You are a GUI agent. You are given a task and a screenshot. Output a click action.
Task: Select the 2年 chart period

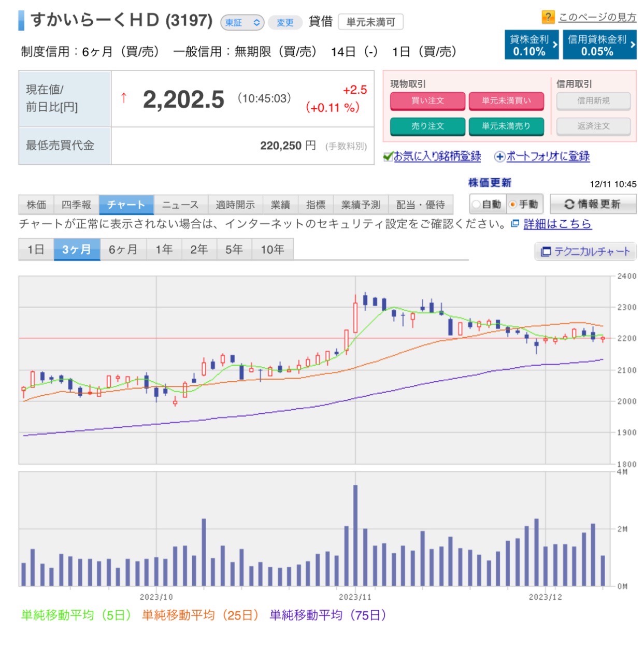(199, 249)
